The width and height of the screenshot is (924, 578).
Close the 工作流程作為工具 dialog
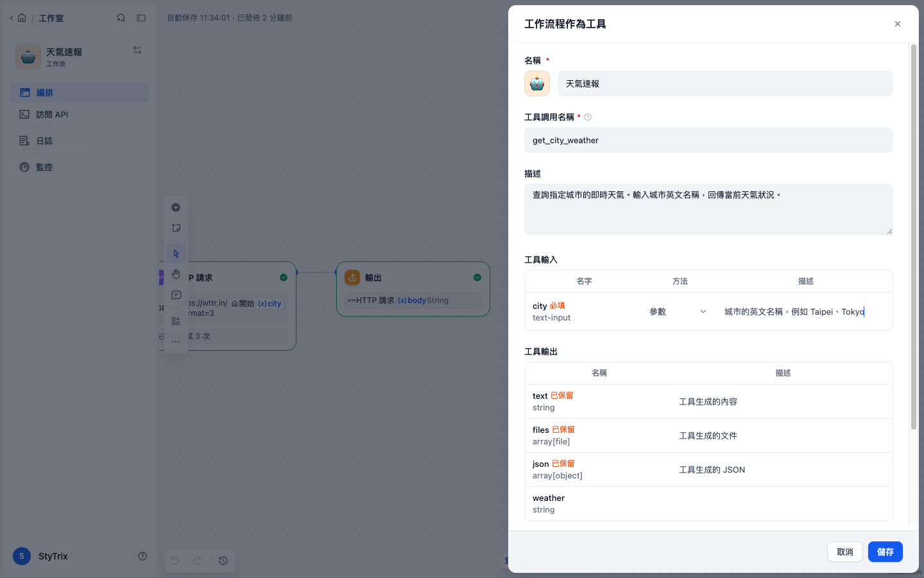click(897, 24)
